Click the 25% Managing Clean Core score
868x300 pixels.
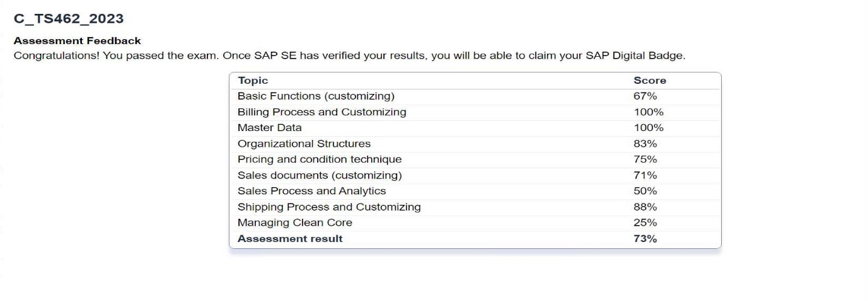click(x=645, y=222)
